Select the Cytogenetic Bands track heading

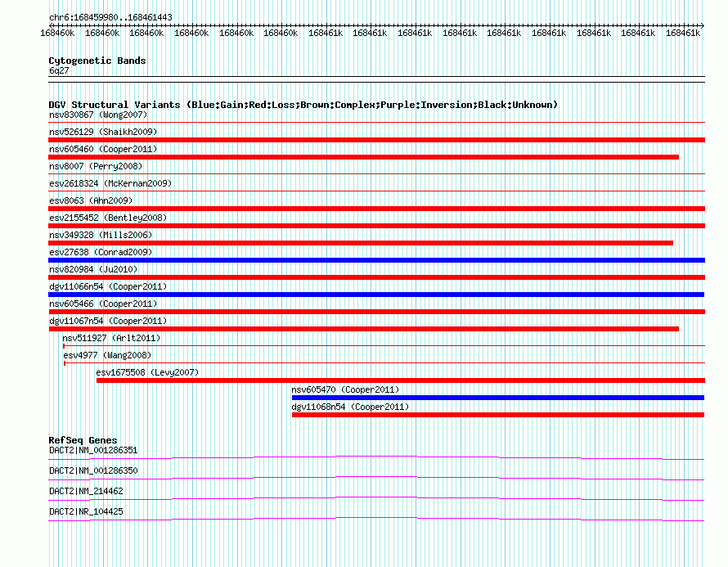[97, 61]
